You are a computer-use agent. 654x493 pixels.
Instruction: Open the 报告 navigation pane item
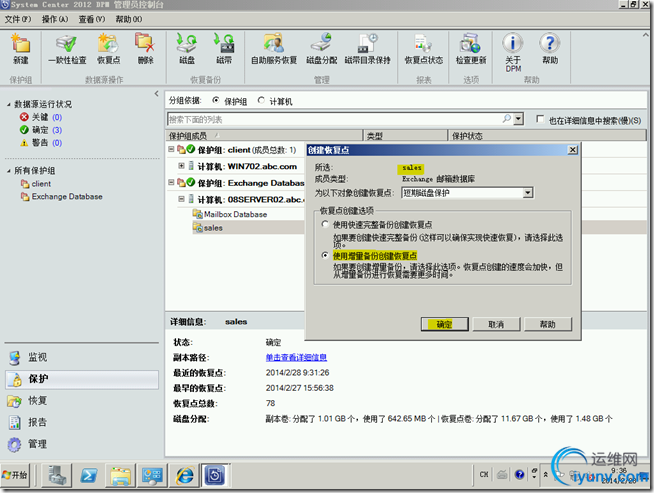tap(82, 423)
